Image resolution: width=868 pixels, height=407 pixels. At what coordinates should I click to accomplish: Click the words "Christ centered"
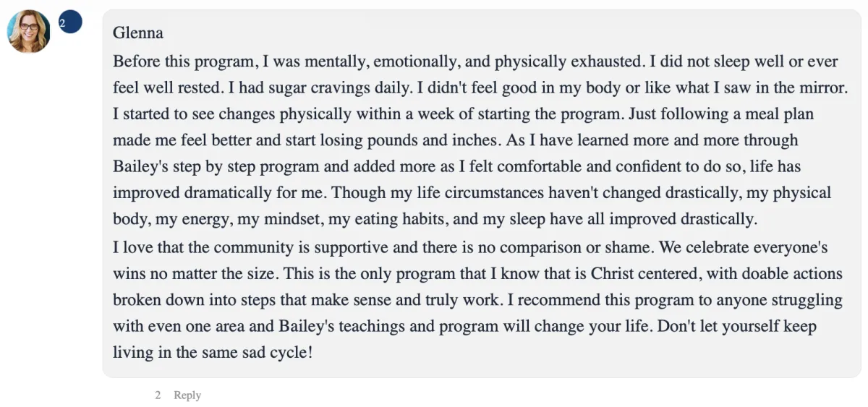[643, 274]
